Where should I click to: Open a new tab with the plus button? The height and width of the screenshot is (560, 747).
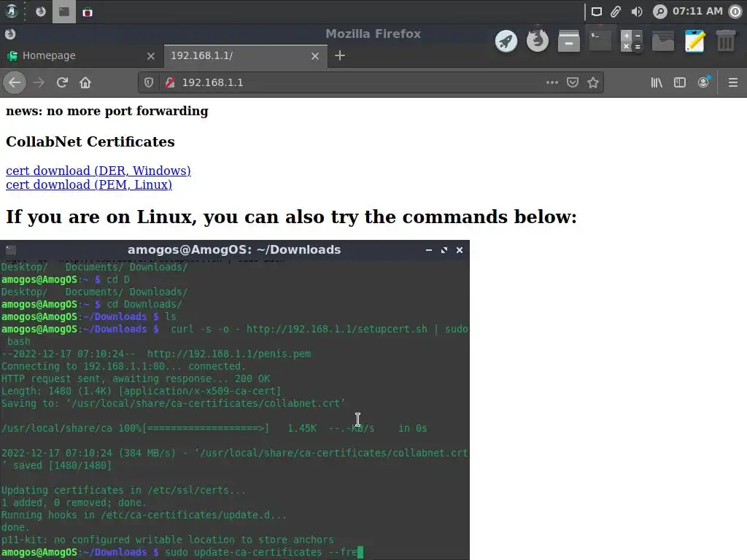tap(340, 55)
